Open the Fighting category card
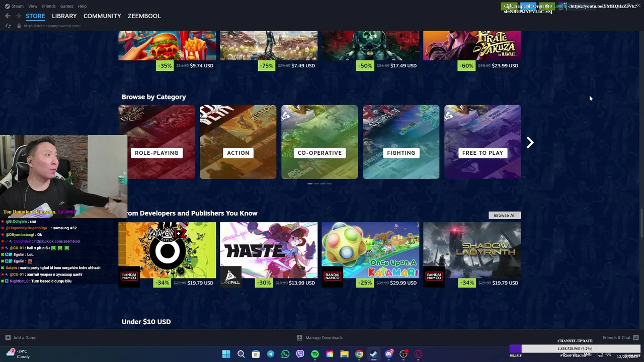The image size is (644, 362). coord(401,142)
